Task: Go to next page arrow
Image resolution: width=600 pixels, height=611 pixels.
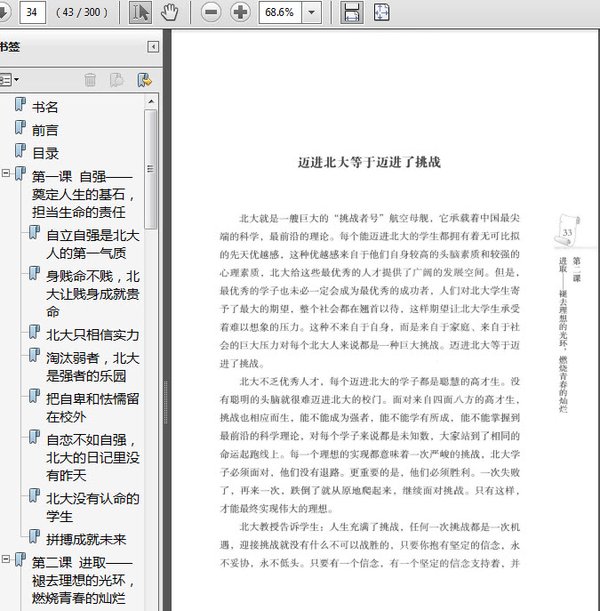Action: (4, 12)
